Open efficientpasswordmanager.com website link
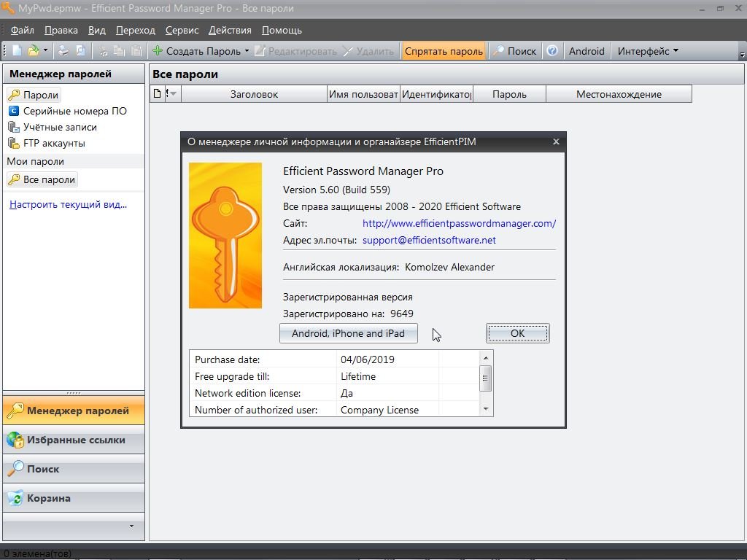The width and height of the screenshot is (747, 560). [460, 223]
